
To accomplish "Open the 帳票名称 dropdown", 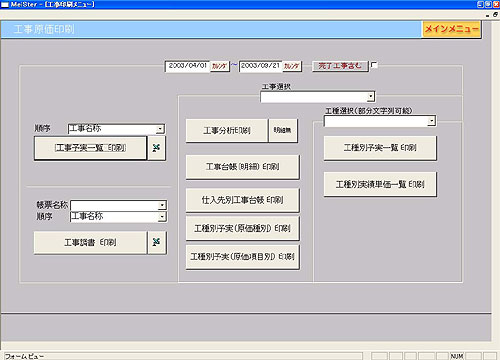I will (x=162, y=205).
